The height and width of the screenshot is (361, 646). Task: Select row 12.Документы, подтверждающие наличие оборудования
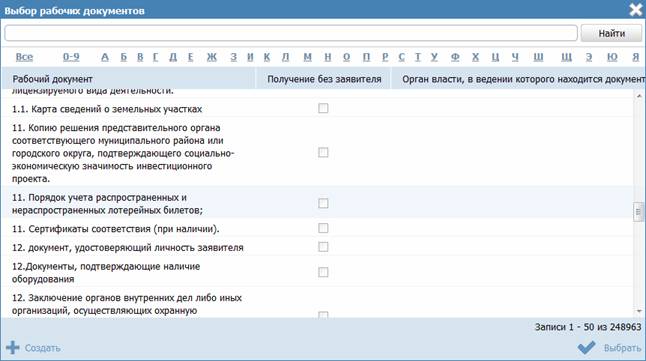coord(317,272)
